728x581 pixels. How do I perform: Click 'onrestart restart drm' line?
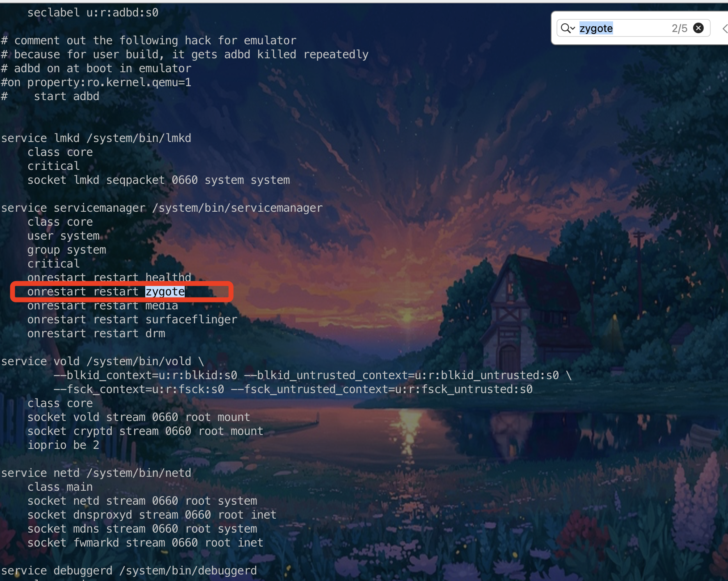[96, 334]
